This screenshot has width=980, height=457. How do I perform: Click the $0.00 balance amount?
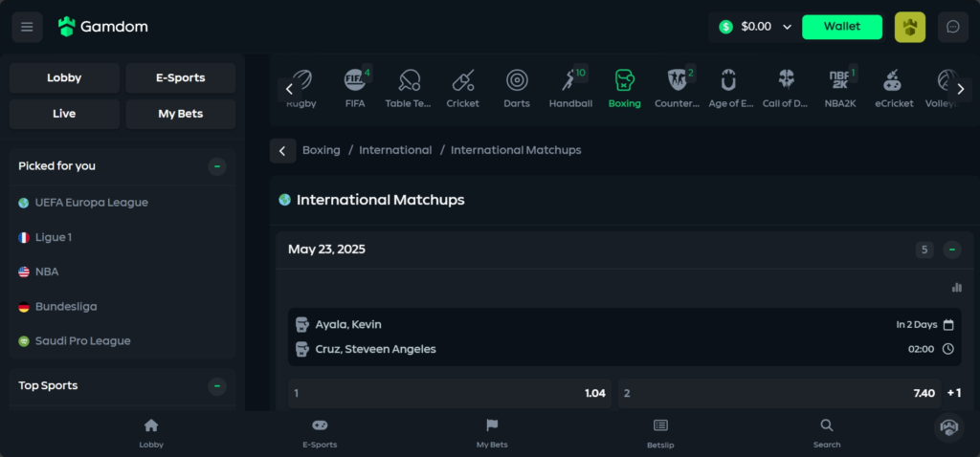click(756, 27)
